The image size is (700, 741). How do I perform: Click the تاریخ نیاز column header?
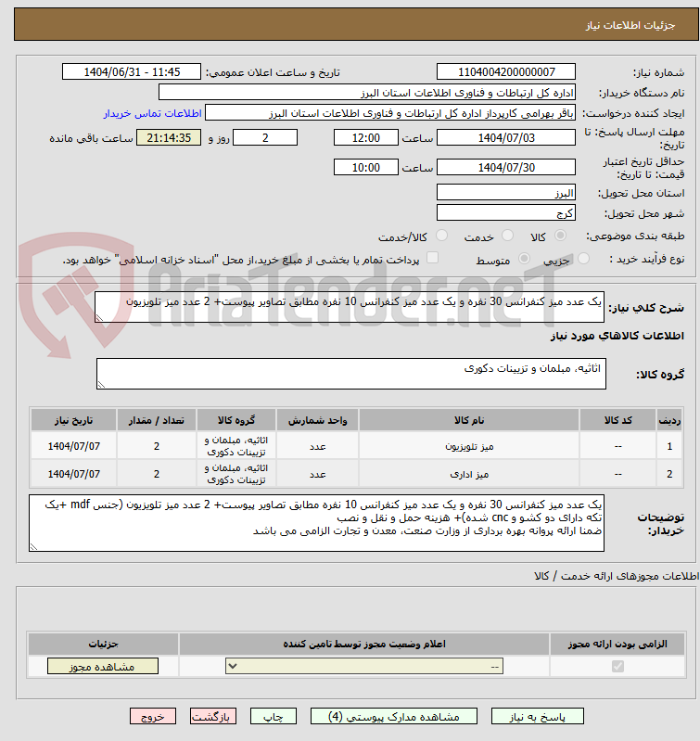[73, 420]
